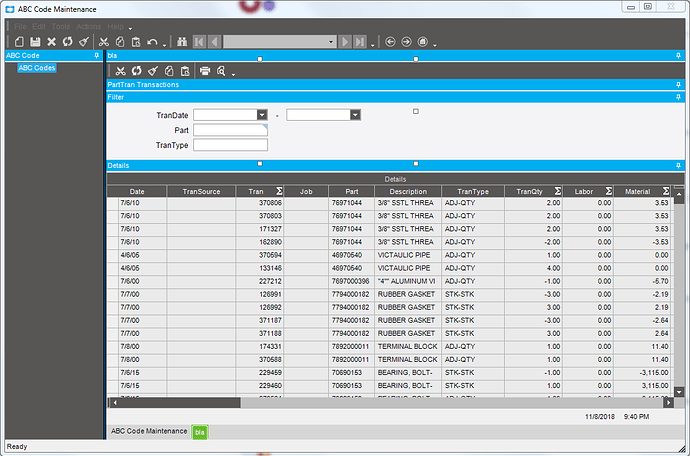Sort by TranType column header
This screenshot has width=690, height=456.
473,191
